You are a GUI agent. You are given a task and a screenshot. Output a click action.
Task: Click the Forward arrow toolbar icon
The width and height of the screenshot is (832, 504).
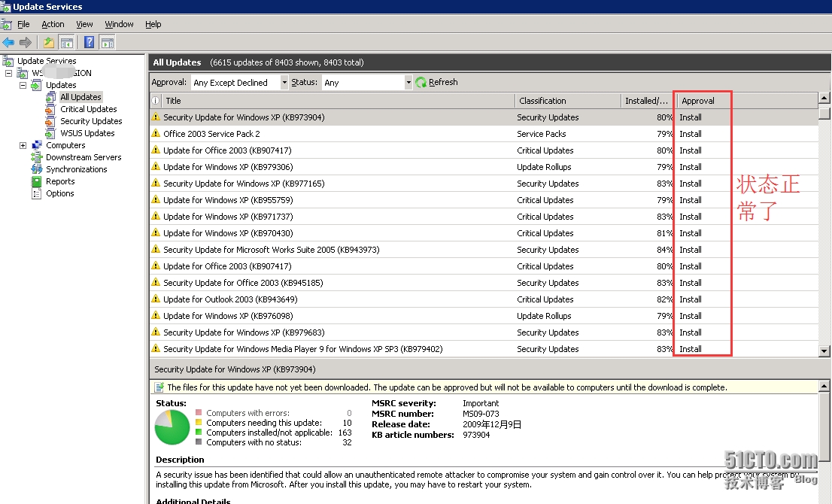tap(25, 42)
